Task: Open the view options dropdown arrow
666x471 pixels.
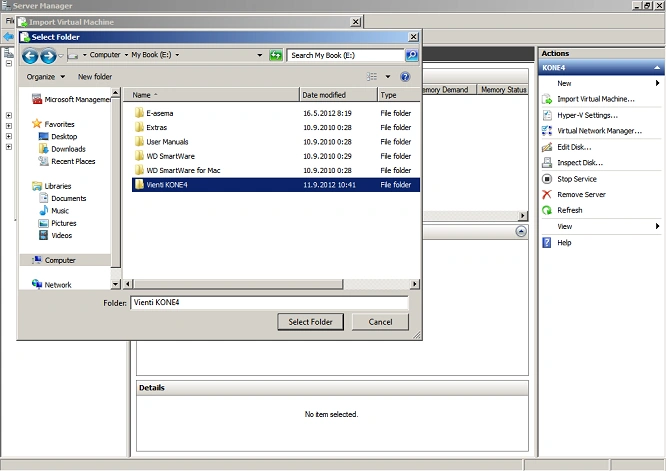Action: click(x=388, y=77)
